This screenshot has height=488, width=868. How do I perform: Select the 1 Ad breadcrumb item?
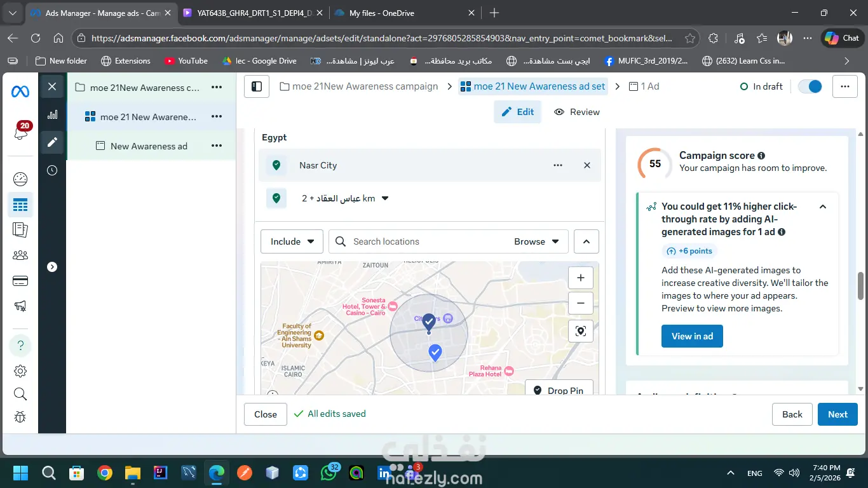pos(644,86)
